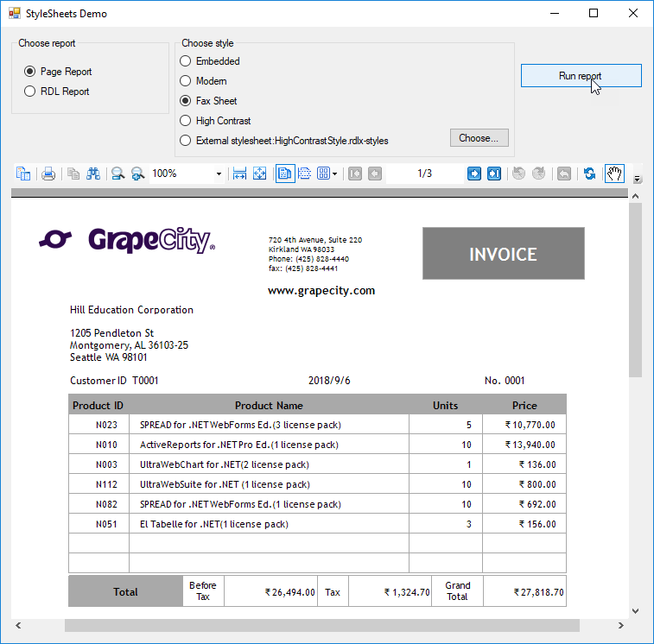Toggle the sidebar panel icon in toolbar

(x=23, y=174)
